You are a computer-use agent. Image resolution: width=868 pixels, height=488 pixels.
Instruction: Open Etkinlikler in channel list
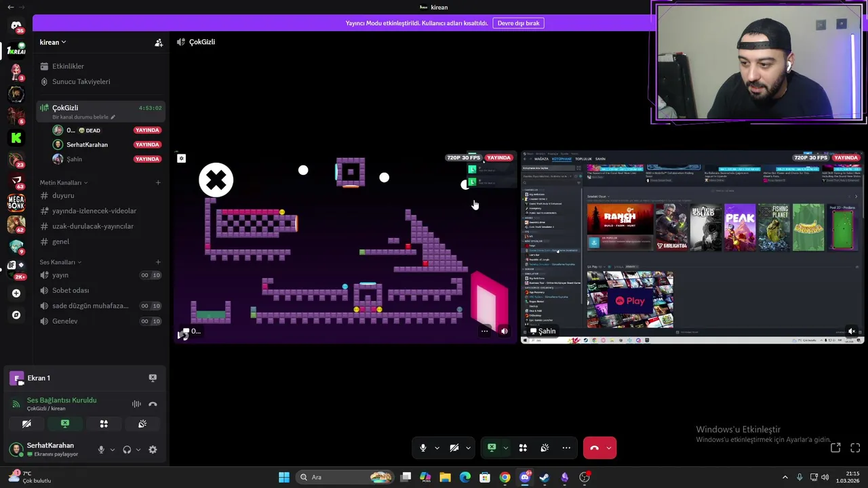point(100,66)
